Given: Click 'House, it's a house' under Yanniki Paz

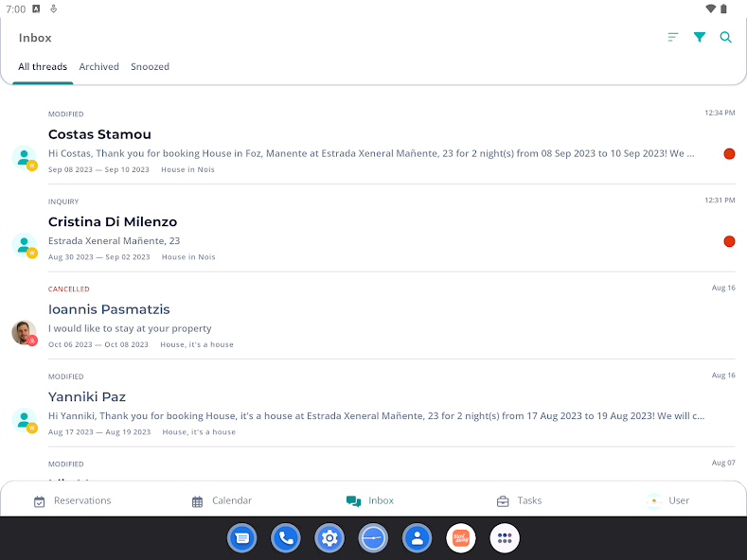Looking at the screenshot, I should (x=199, y=432).
